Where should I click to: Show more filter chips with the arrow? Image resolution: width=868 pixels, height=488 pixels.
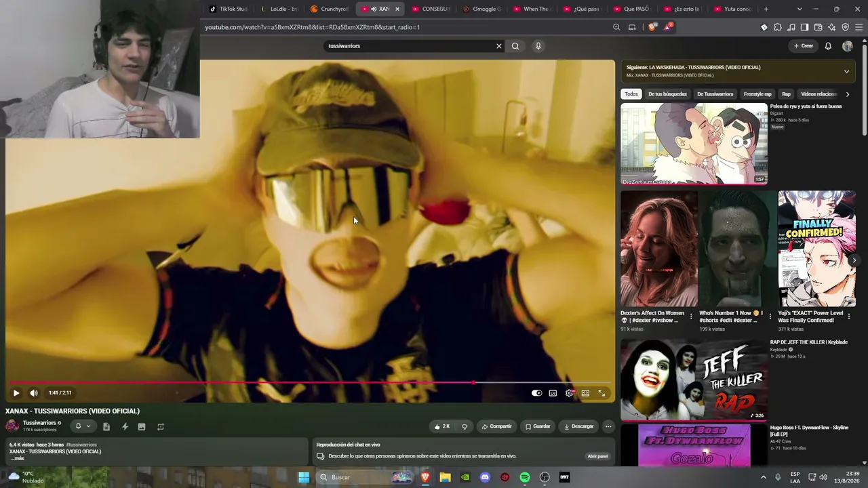click(x=847, y=94)
